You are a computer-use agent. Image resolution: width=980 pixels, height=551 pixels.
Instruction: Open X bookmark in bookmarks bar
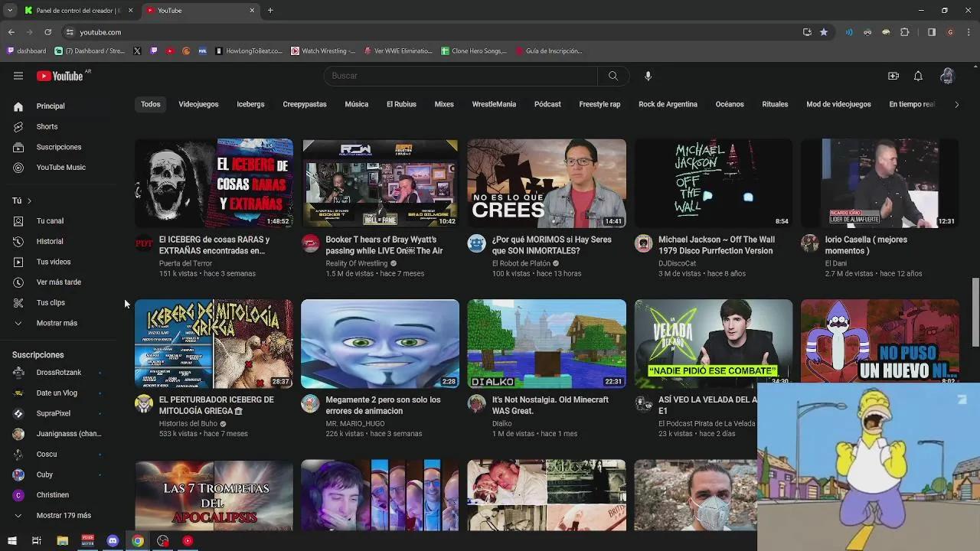pos(137,51)
